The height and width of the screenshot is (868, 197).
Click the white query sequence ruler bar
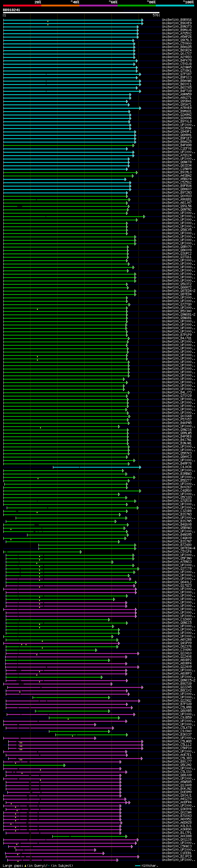[81, 12]
